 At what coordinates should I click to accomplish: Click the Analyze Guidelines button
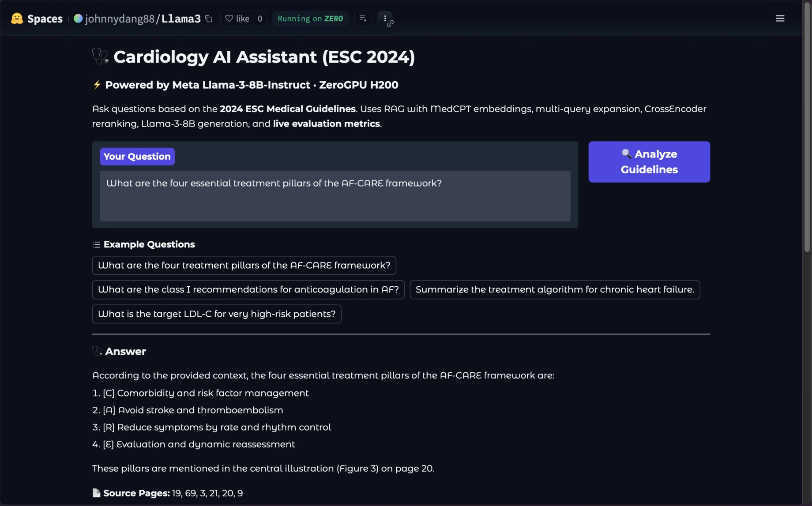tap(649, 162)
